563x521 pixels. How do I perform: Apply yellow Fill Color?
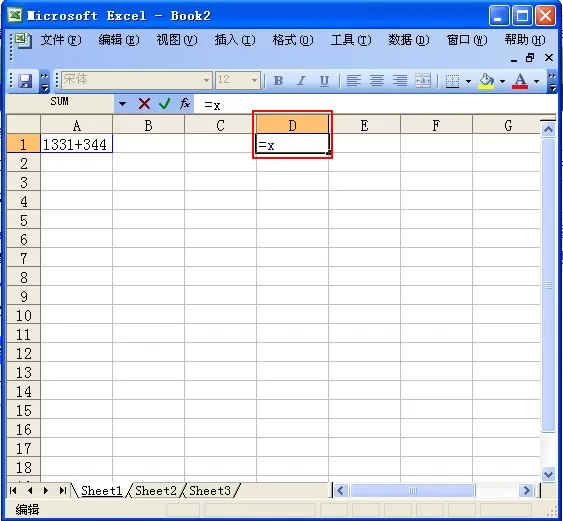coord(486,81)
